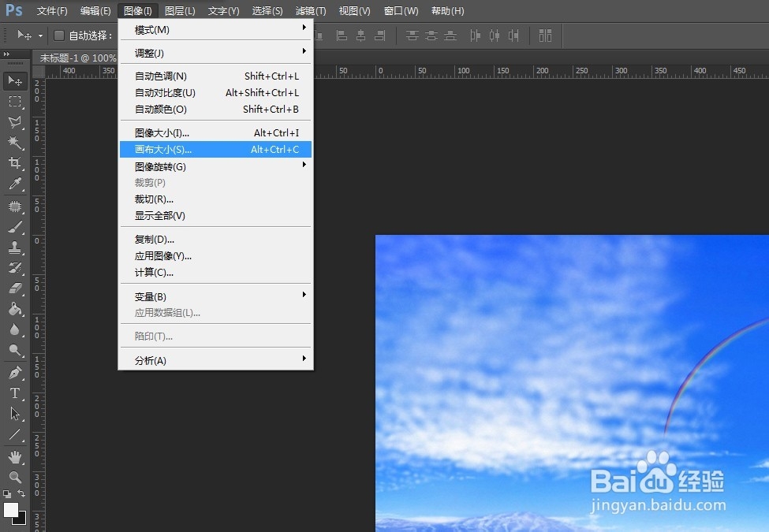Select the Rectangular Marquee tool
This screenshot has width=769, height=532.
pos(16,101)
